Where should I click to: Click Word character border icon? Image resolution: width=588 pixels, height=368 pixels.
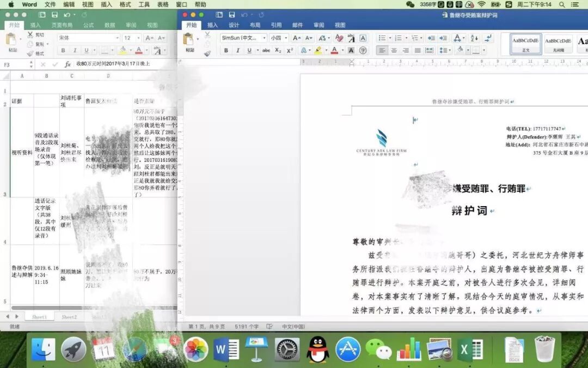pyautogui.click(x=363, y=38)
